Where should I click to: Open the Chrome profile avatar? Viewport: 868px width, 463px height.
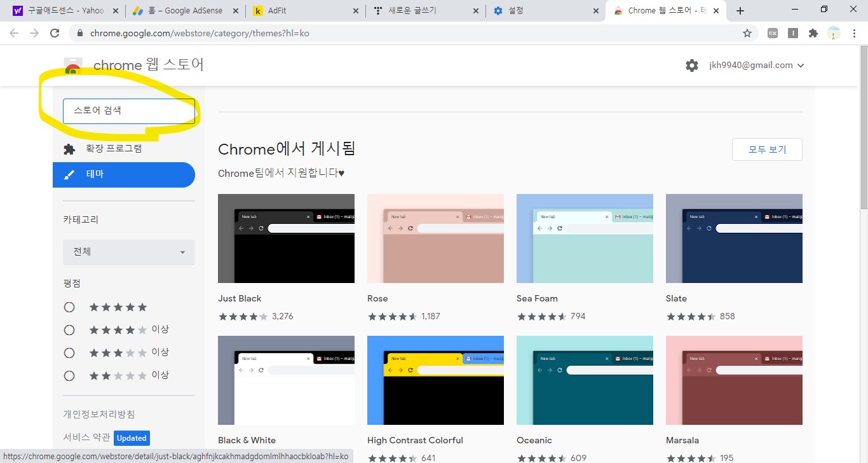point(834,33)
